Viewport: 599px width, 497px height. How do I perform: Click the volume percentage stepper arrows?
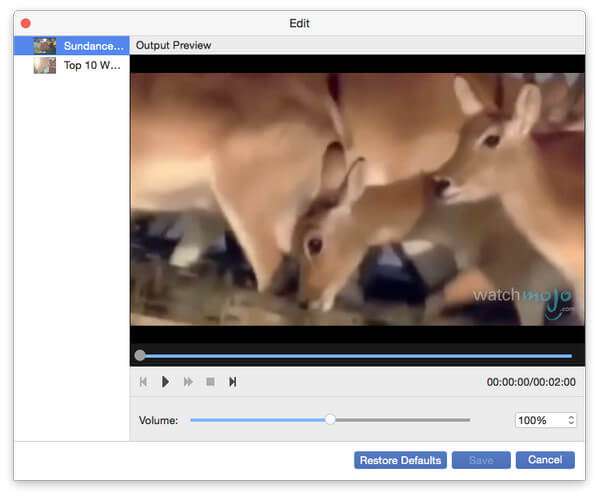coord(571,420)
